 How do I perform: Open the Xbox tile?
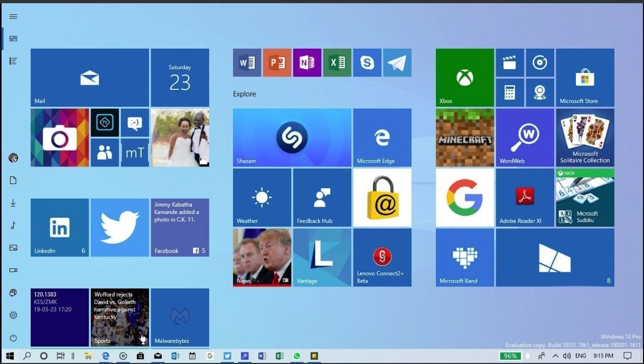pyautogui.click(x=464, y=78)
